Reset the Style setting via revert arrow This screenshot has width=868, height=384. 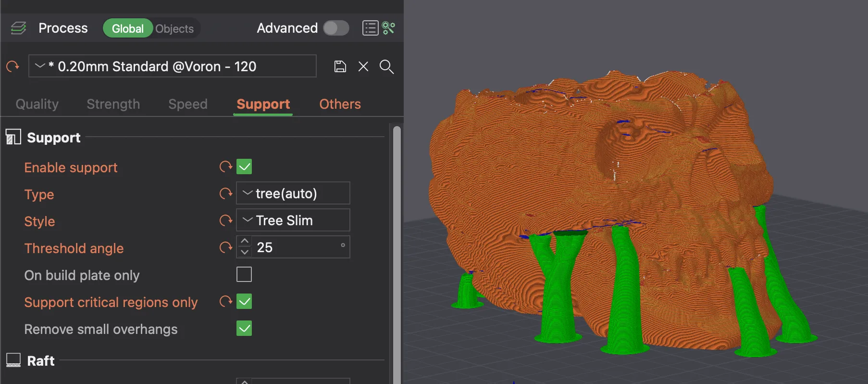pos(225,221)
